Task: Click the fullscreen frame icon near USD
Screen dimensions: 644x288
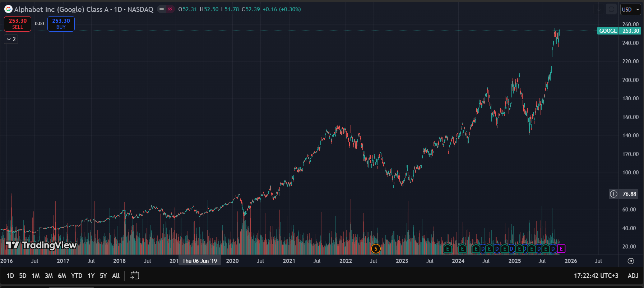Action: [611, 9]
